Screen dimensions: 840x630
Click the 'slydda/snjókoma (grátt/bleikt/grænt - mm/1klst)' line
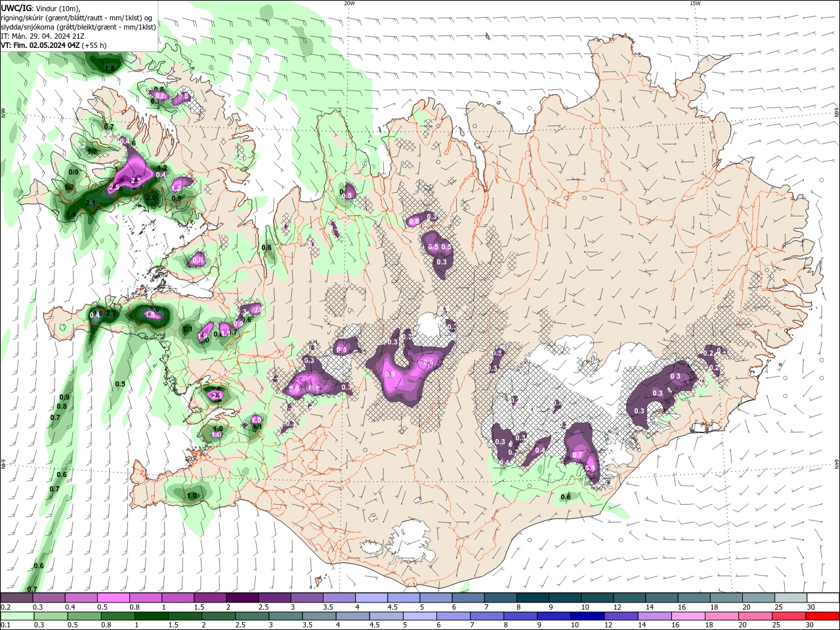(x=79, y=27)
